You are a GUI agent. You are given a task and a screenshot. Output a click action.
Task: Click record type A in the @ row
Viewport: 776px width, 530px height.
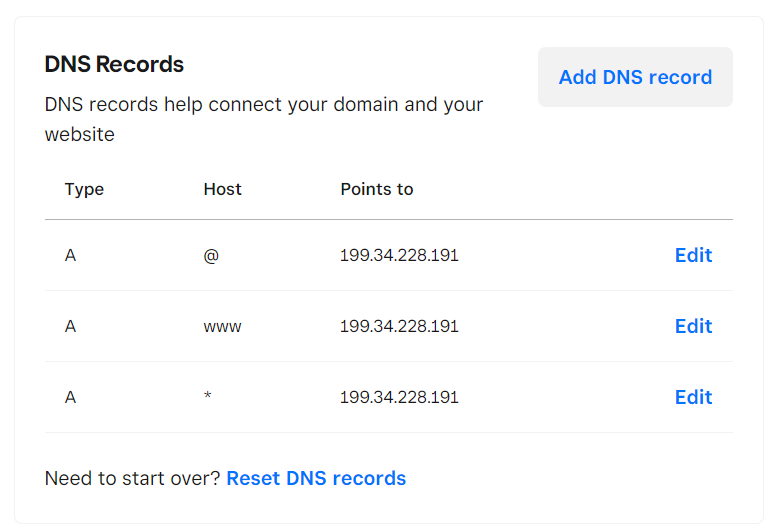coord(71,255)
